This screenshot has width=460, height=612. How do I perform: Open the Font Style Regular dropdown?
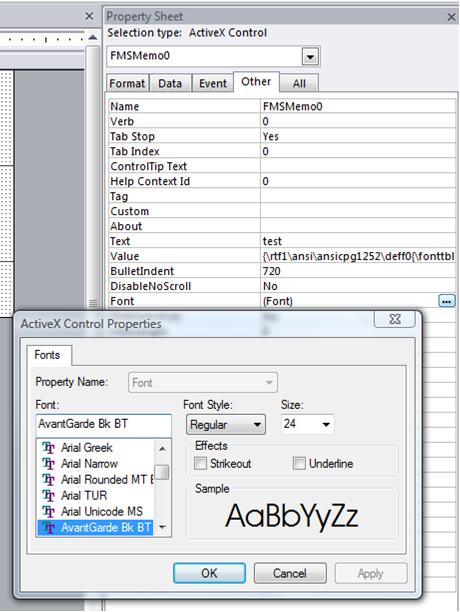pos(226,424)
